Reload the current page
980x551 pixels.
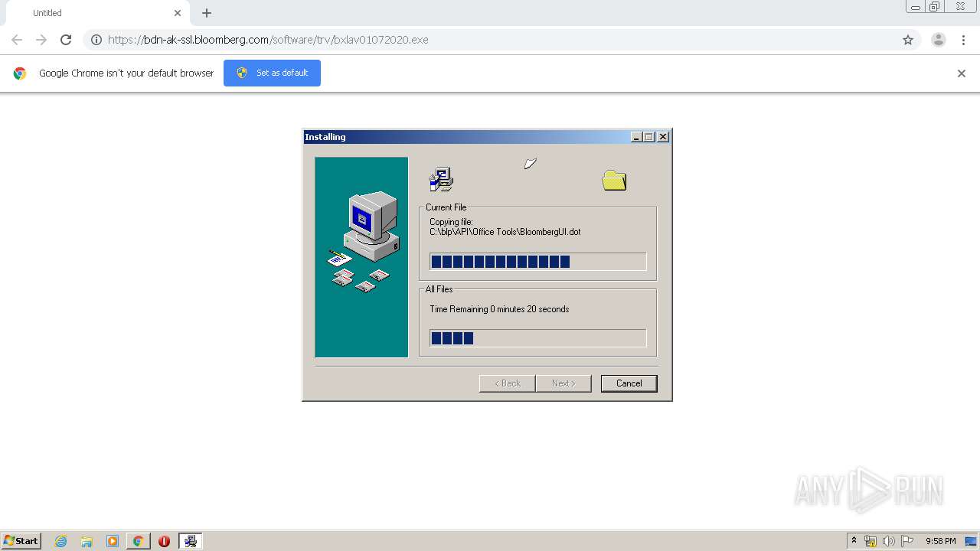(x=66, y=40)
